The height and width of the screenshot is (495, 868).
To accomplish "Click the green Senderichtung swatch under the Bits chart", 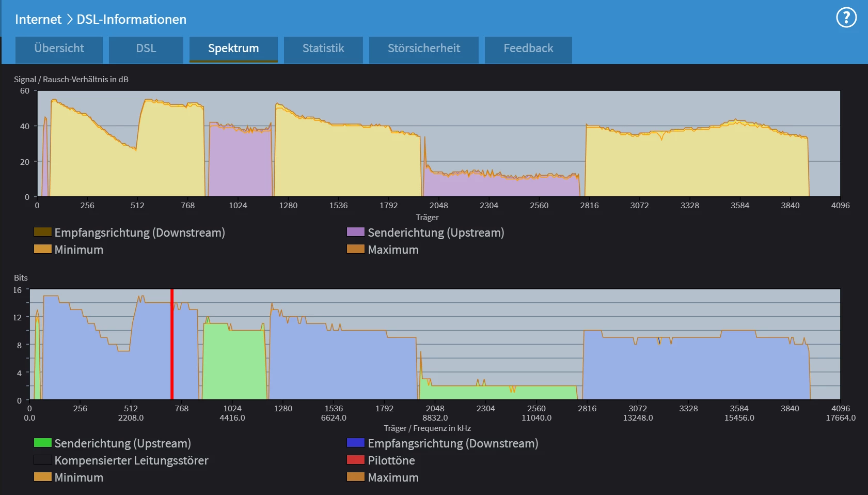I will coord(43,443).
